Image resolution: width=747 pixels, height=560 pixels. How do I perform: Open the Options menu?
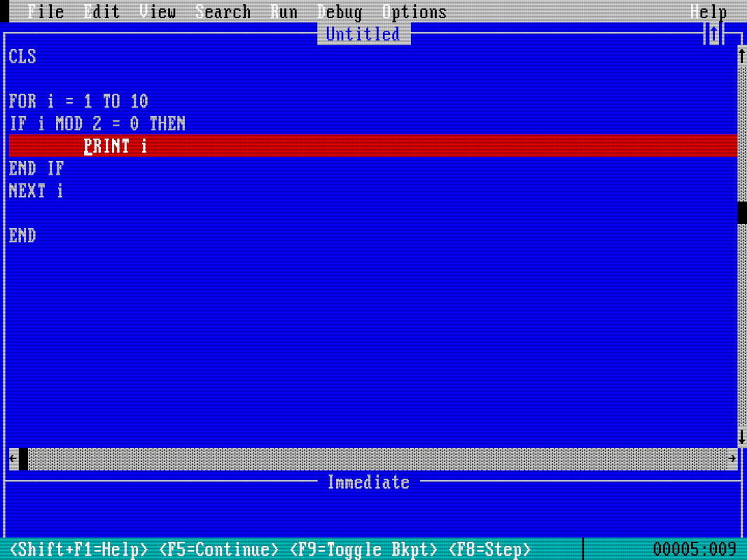click(414, 11)
